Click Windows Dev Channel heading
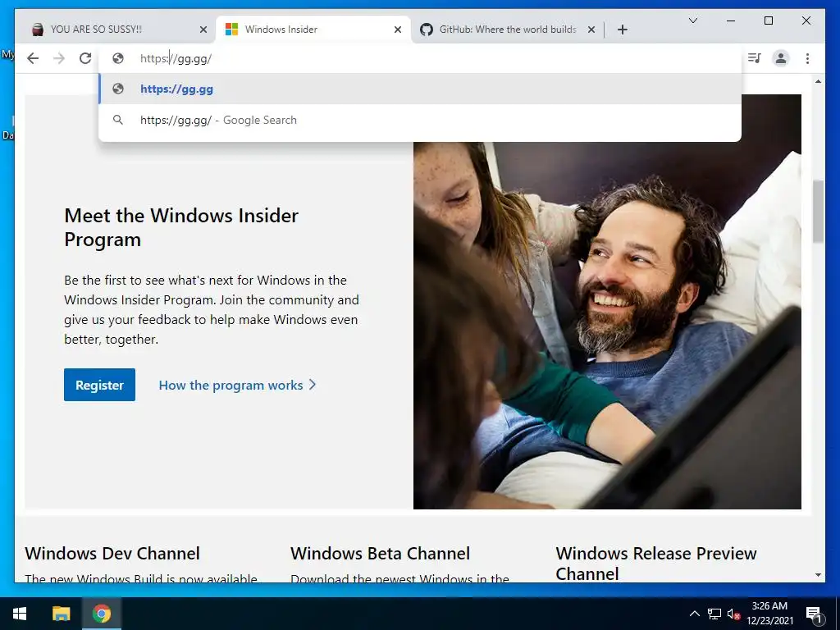 112,554
